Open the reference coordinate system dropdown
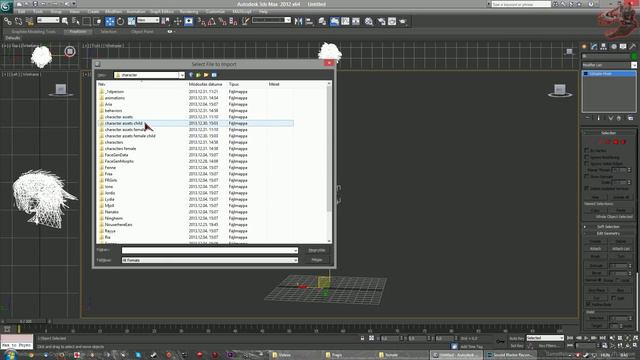Screen dimensions: 640x360 point(148,20)
